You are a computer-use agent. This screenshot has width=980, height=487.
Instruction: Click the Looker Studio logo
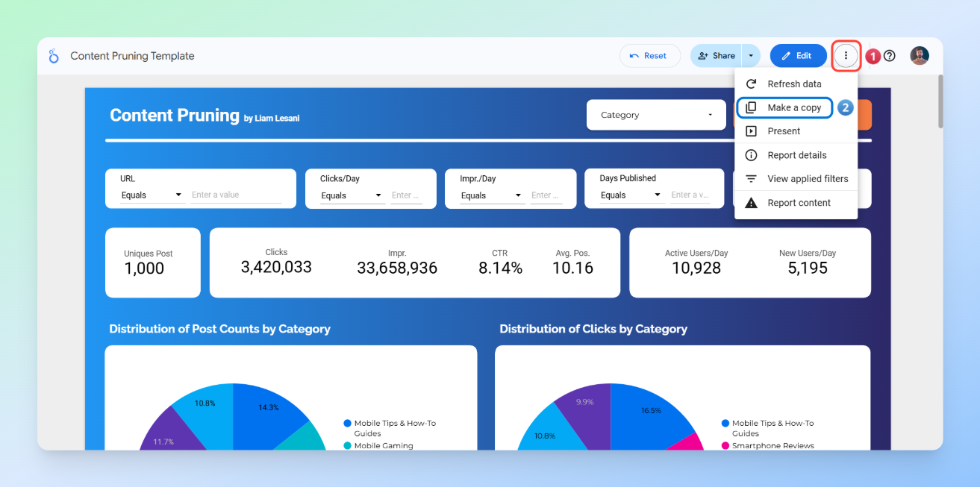coord(53,55)
